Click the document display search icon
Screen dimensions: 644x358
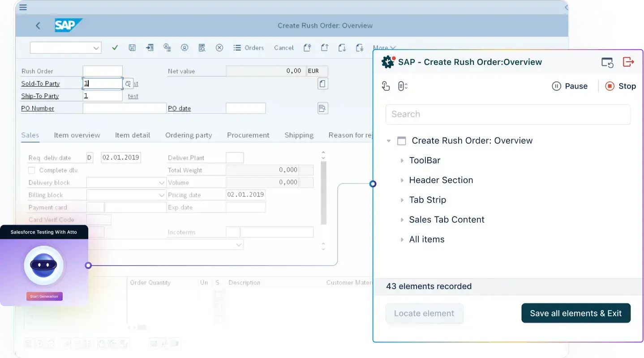pos(202,47)
